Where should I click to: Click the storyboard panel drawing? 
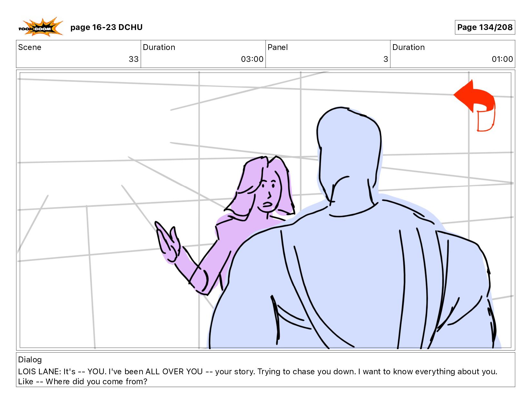265,210
